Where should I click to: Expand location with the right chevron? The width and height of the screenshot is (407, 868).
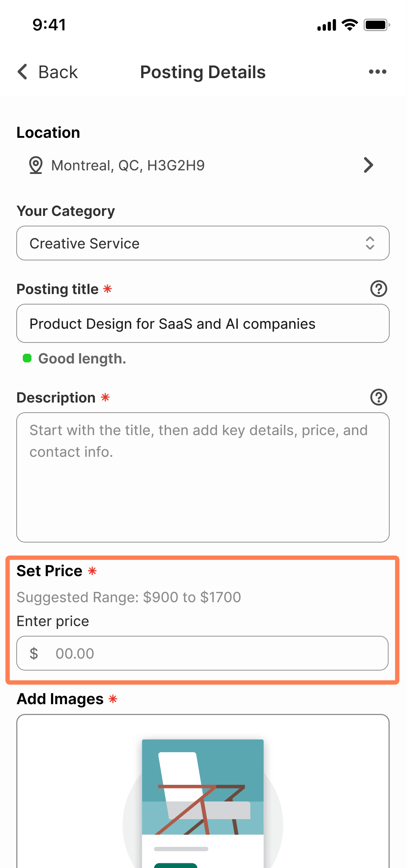[x=368, y=165]
